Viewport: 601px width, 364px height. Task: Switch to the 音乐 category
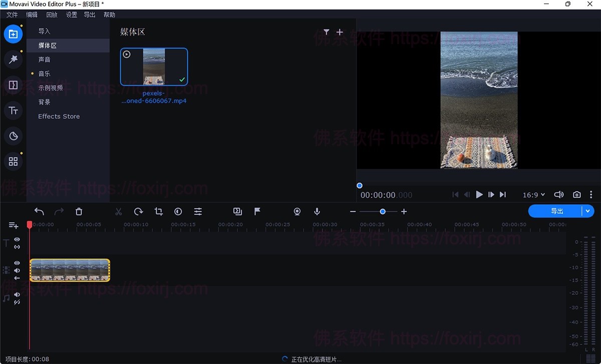(44, 73)
